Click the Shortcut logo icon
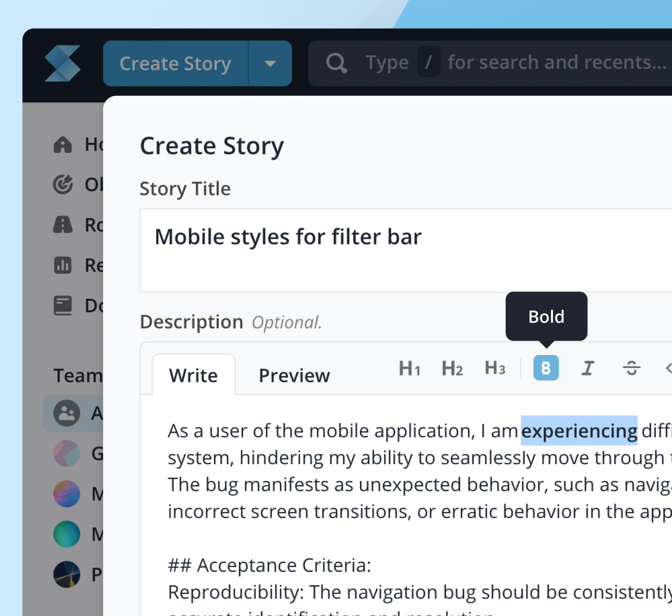The image size is (672, 616). (x=62, y=63)
